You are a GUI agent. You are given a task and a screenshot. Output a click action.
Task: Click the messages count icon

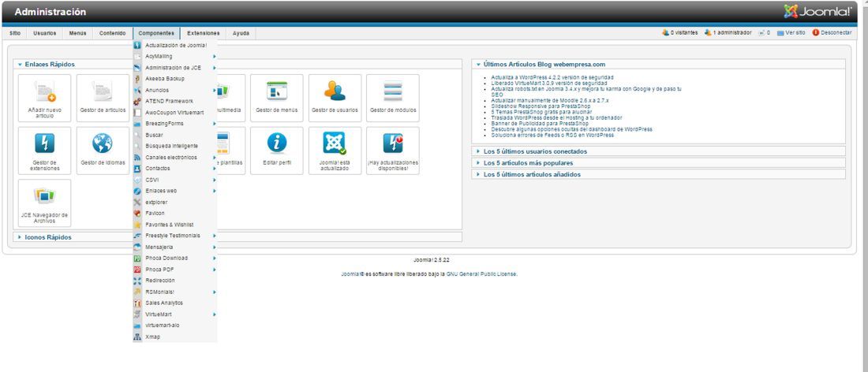(x=761, y=33)
